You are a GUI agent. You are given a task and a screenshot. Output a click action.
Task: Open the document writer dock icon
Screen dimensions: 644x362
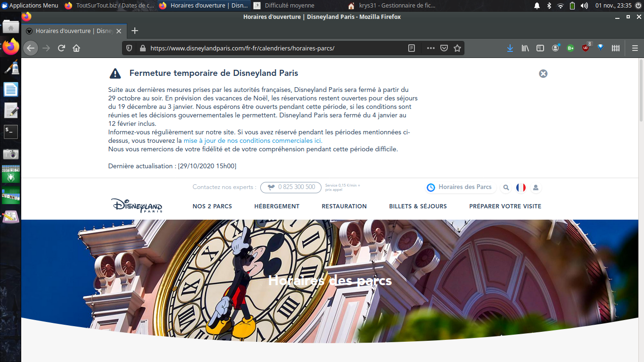(11, 89)
